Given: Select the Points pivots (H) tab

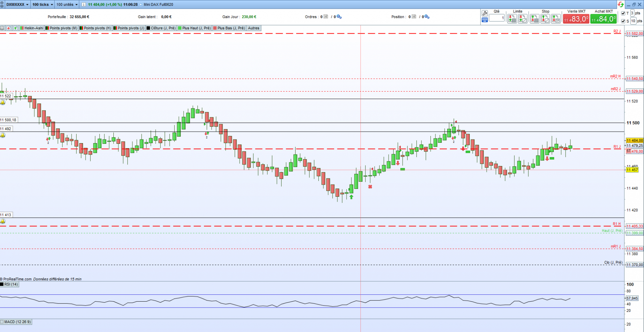Looking at the screenshot, I should pyautogui.click(x=95, y=28).
